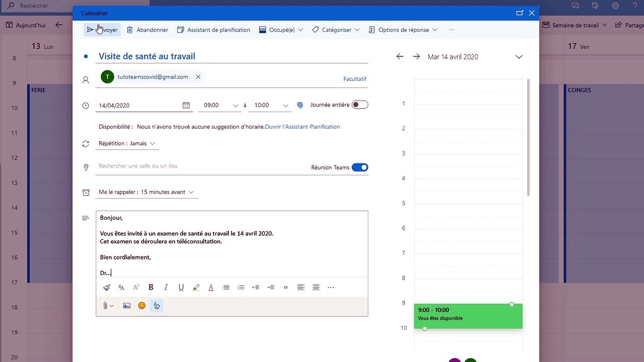
Task: Toggle the formatting options pen icon
Action: (x=156, y=306)
